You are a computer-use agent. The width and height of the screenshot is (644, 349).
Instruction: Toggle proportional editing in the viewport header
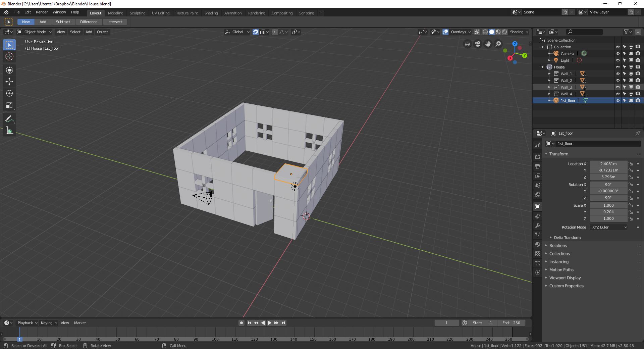tap(275, 32)
